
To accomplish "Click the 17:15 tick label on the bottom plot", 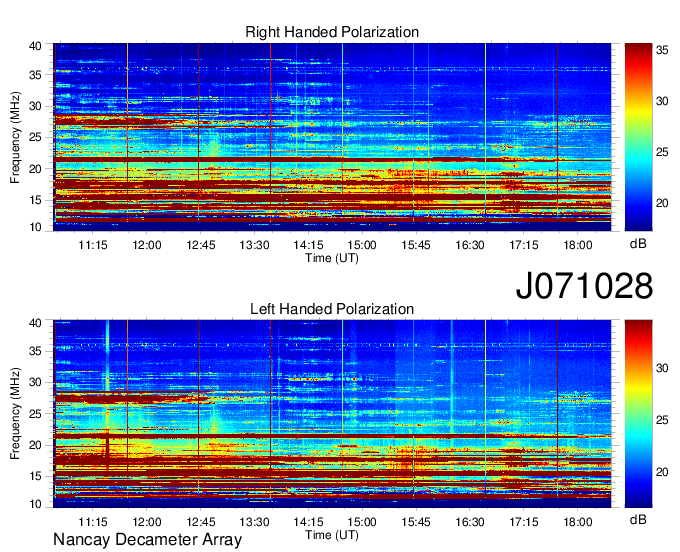I will pyautogui.click(x=524, y=522).
